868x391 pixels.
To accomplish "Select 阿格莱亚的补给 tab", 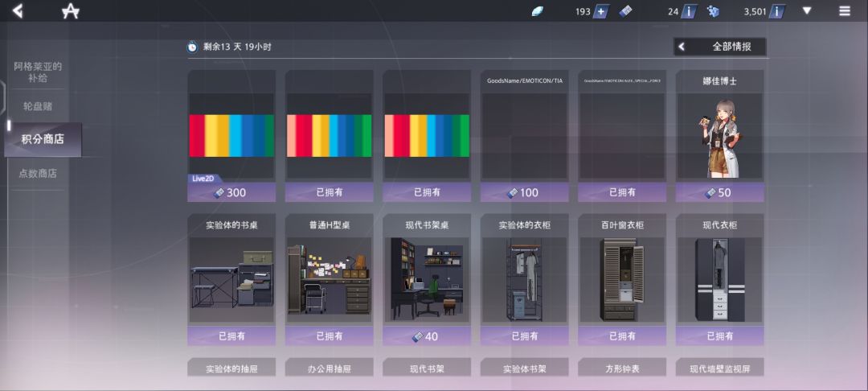I will pos(38,72).
